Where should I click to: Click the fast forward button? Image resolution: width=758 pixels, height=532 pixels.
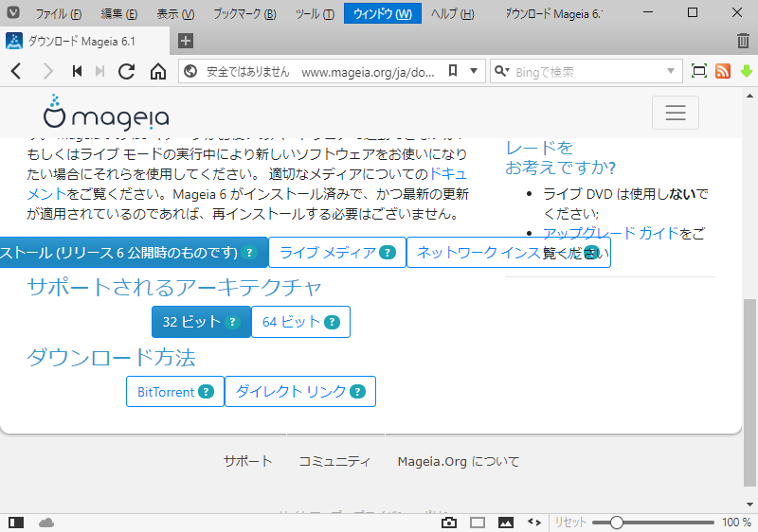tap(100, 71)
